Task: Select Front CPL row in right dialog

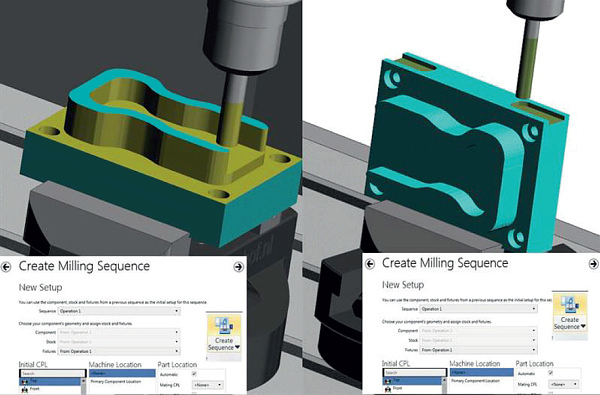Action: click(x=412, y=388)
